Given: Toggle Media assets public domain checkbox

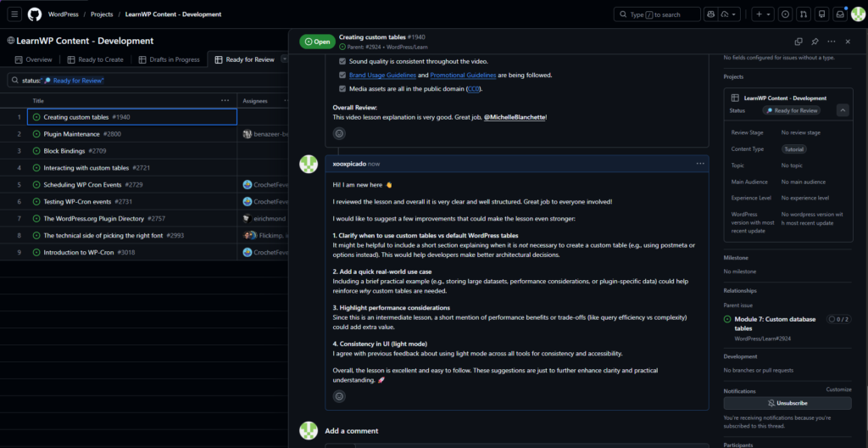Looking at the screenshot, I should pos(342,89).
